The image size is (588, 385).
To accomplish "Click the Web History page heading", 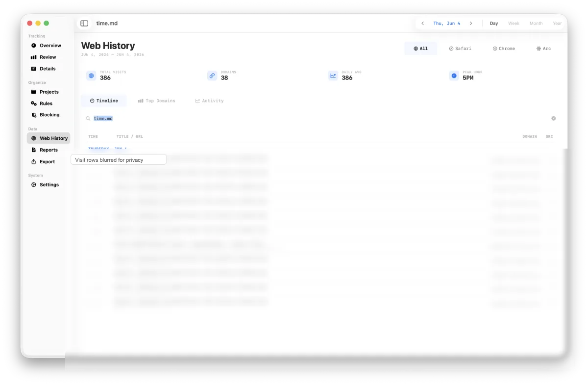I will click(x=108, y=46).
